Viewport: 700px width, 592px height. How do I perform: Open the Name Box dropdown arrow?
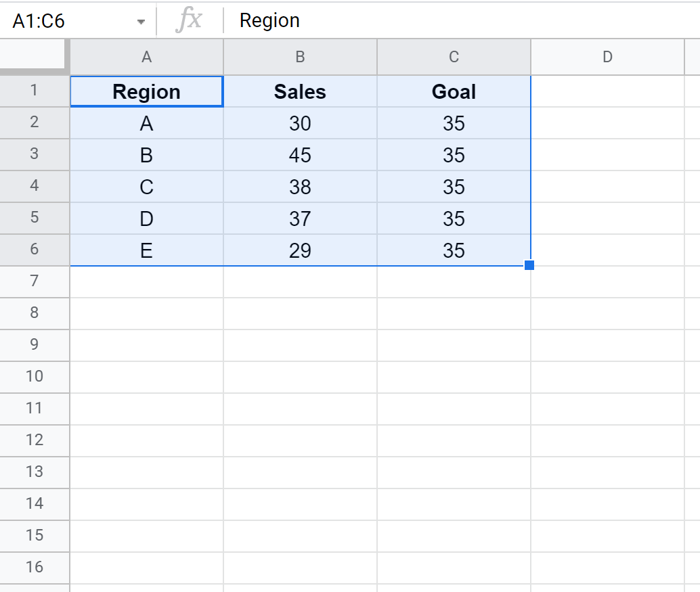[141, 20]
